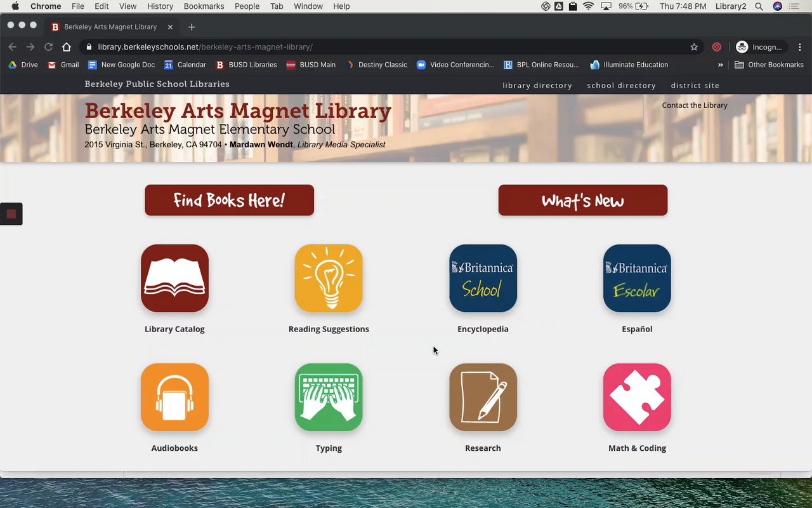Open the Notification Center list icon
The width and height of the screenshot is (812, 508).
[x=794, y=6]
